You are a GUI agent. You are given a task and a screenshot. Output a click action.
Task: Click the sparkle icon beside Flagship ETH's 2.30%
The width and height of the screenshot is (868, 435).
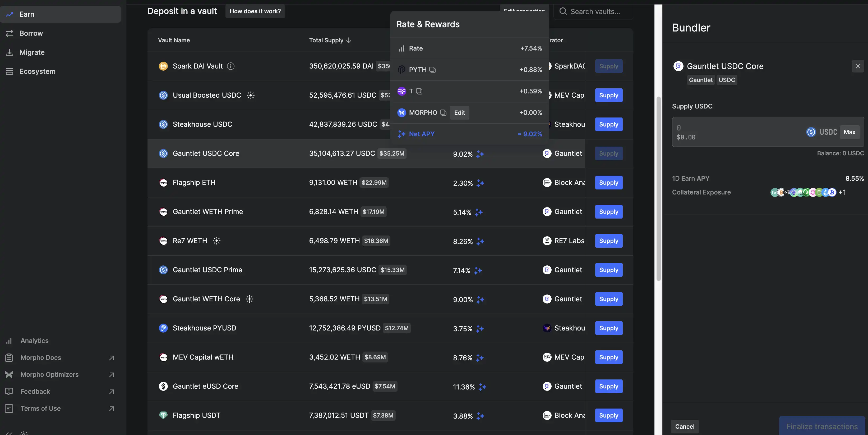(480, 183)
